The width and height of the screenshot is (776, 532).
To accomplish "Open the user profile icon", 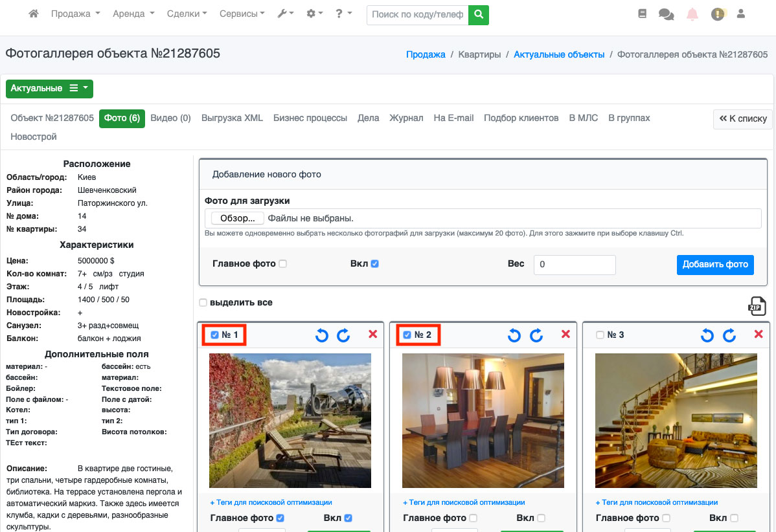I will tap(741, 14).
